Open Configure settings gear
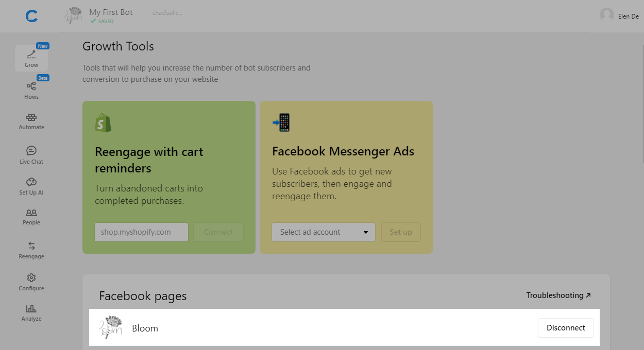Image resolution: width=644 pixels, height=350 pixels. click(31, 277)
